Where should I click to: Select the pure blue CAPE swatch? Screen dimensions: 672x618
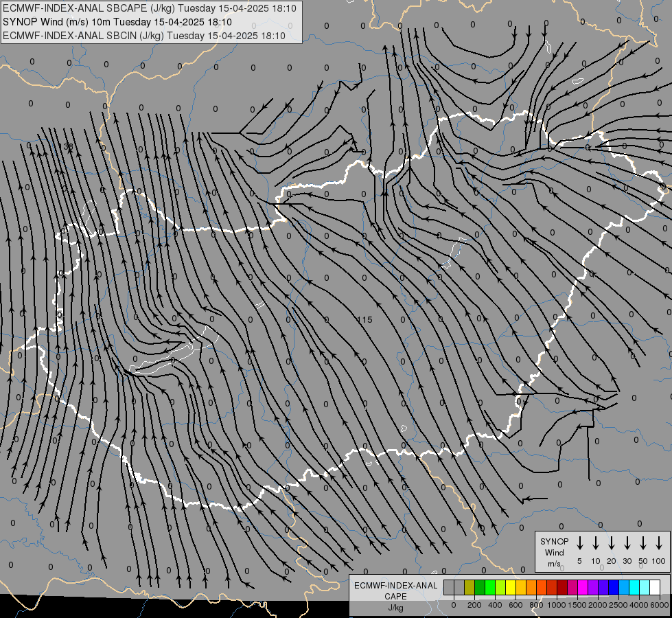tap(614, 587)
